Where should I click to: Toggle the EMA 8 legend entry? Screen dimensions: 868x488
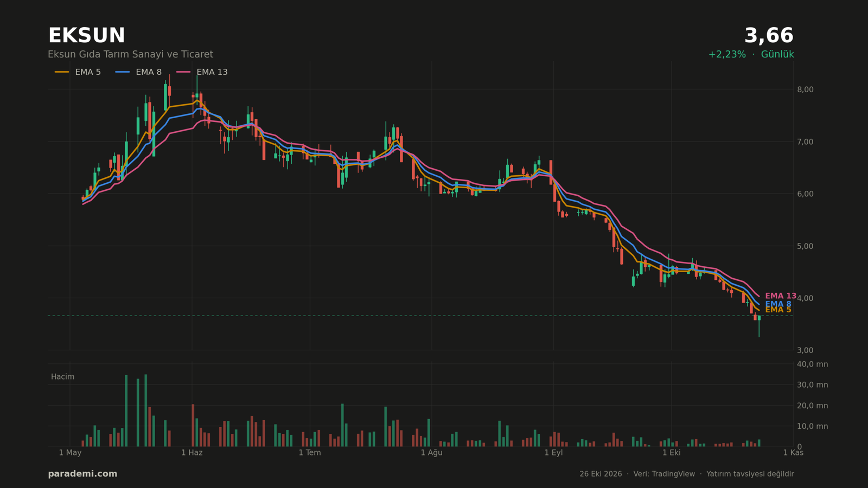(x=138, y=72)
